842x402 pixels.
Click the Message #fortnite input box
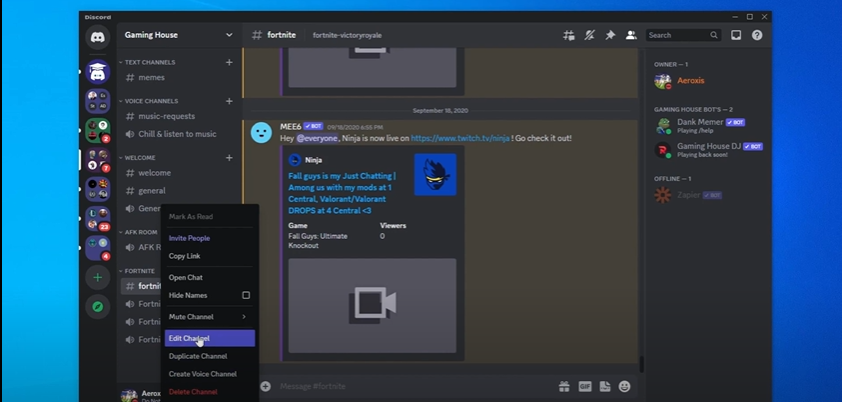tap(416, 386)
